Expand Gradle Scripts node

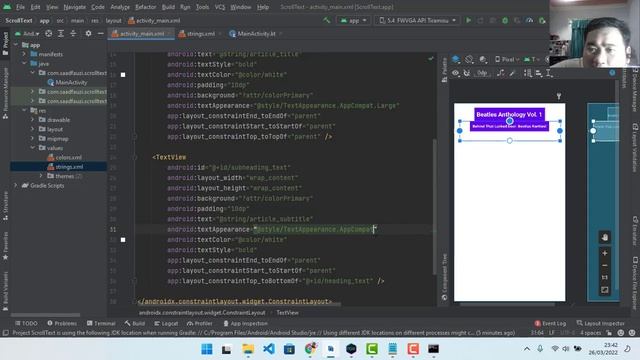(x=16, y=185)
